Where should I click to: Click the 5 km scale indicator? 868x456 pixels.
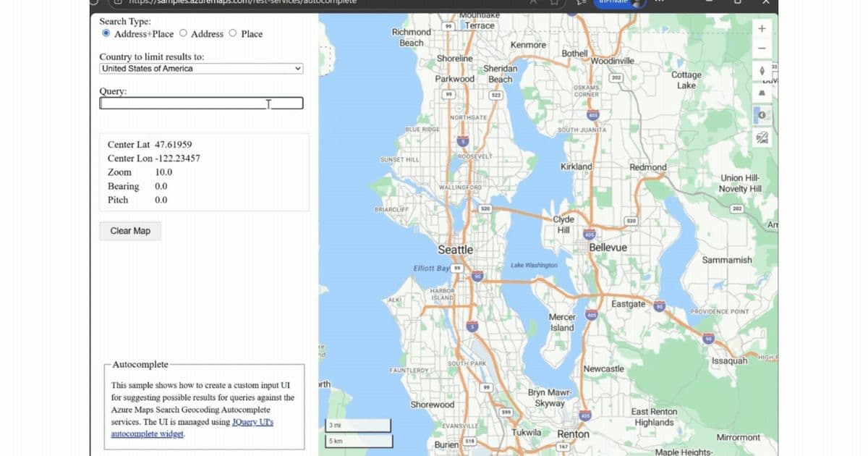tap(359, 441)
